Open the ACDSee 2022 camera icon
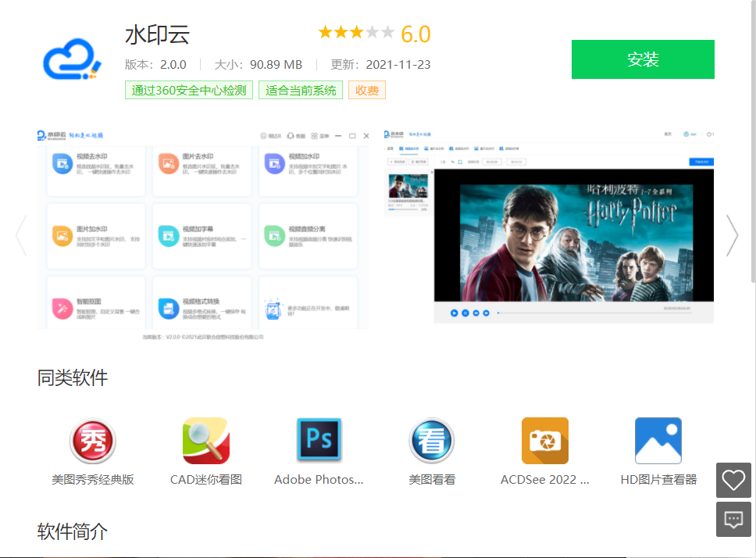 click(545, 441)
